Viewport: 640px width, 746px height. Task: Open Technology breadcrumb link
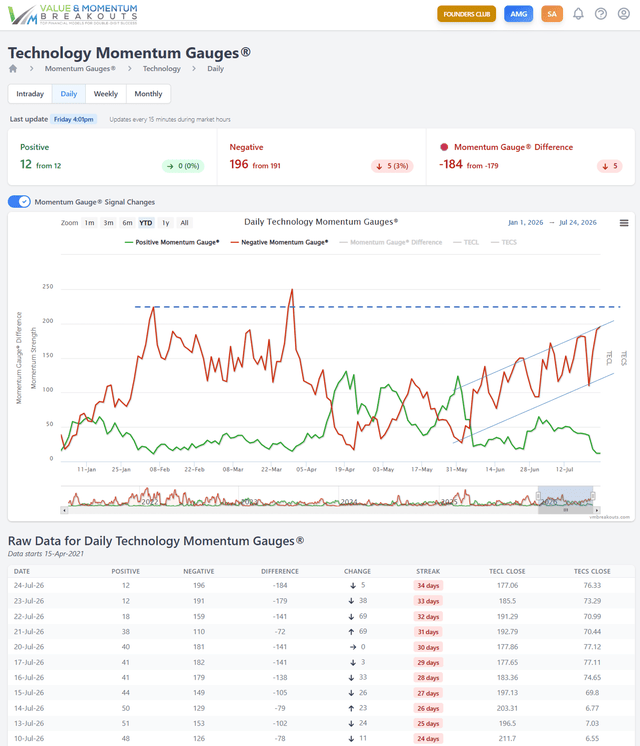(x=162, y=69)
